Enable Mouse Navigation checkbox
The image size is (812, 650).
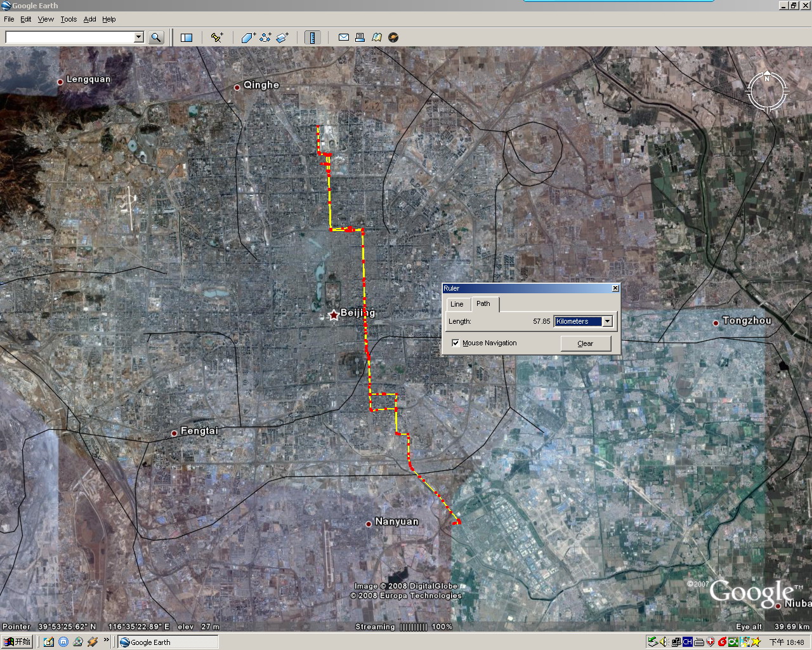point(455,343)
